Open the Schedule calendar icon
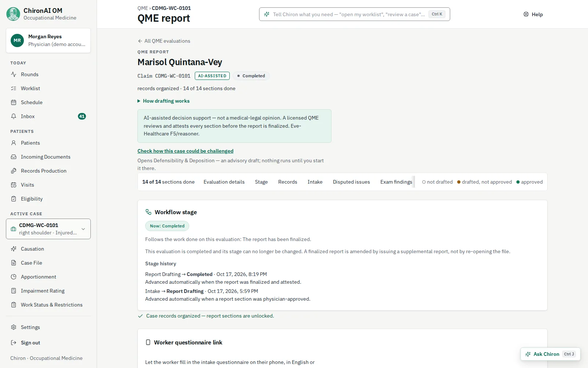 pyautogui.click(x=14, y=102)
